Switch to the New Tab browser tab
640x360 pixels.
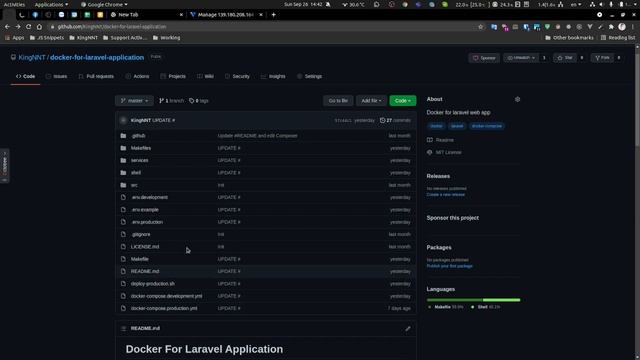(147, 15)
